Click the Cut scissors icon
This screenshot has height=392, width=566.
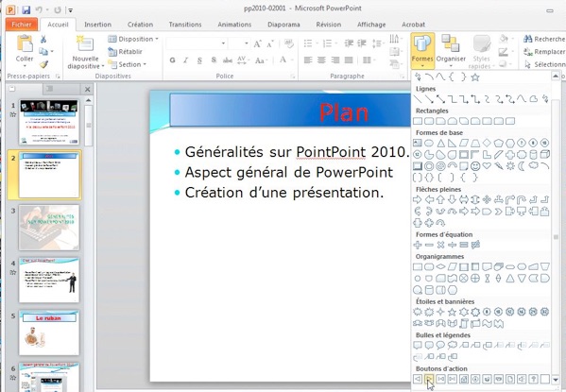click(43, 39)
